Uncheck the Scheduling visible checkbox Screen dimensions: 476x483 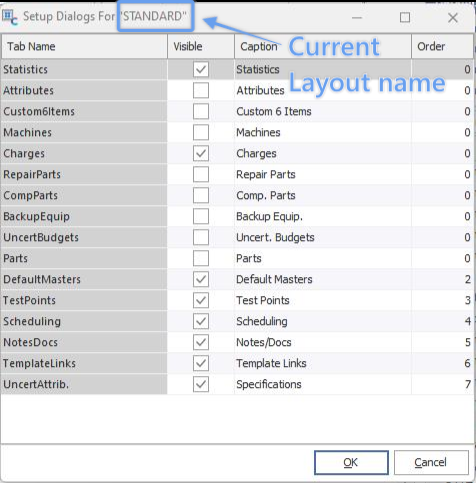201,321
